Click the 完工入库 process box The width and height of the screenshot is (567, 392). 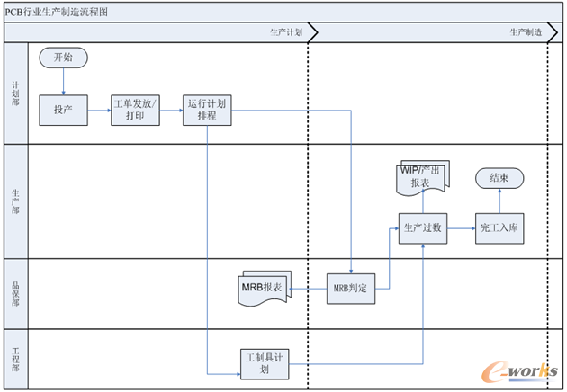point(499,228)
